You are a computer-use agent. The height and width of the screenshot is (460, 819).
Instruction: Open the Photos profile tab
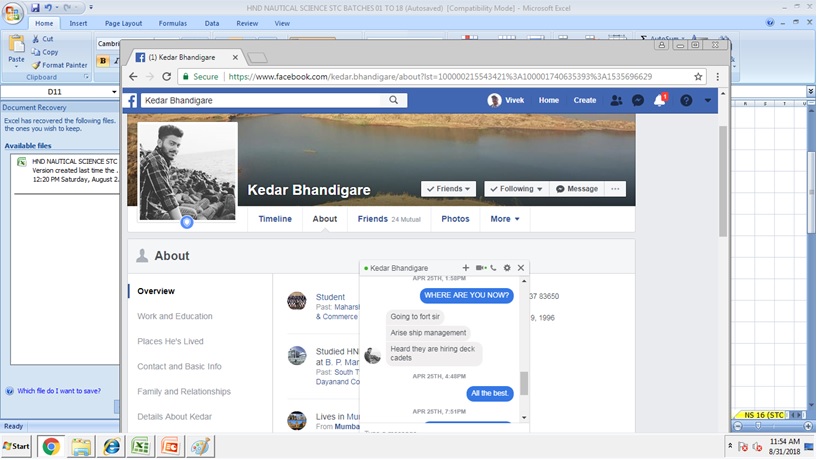coord(455,219)
